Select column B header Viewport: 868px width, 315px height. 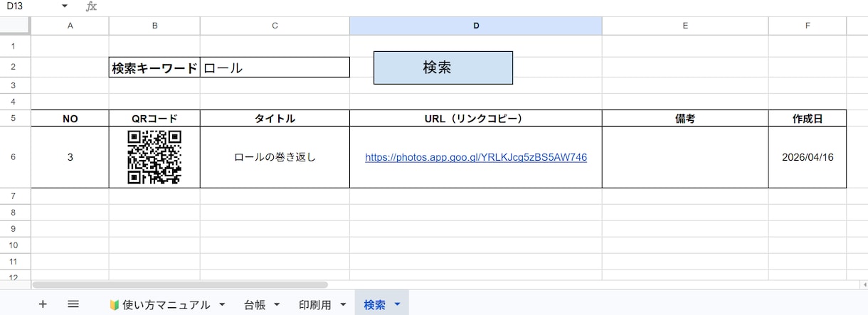[154, 26]
